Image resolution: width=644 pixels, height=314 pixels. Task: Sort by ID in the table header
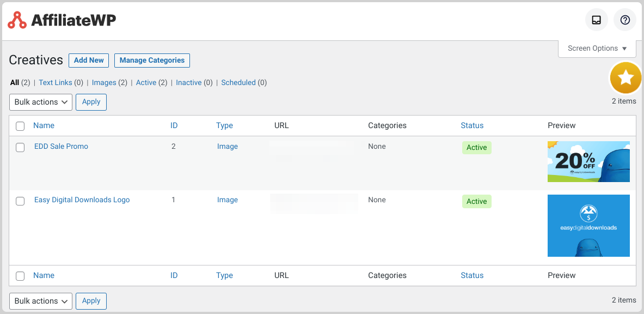[174, 125]
